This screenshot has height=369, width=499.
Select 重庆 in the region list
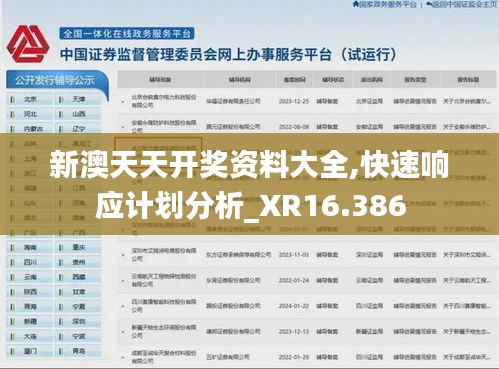tap(79, 248)
